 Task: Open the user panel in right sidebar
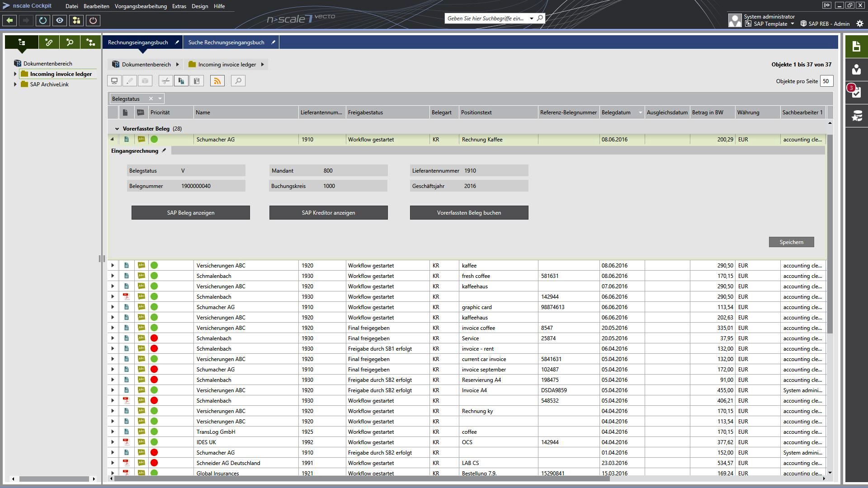pos(856,70)
